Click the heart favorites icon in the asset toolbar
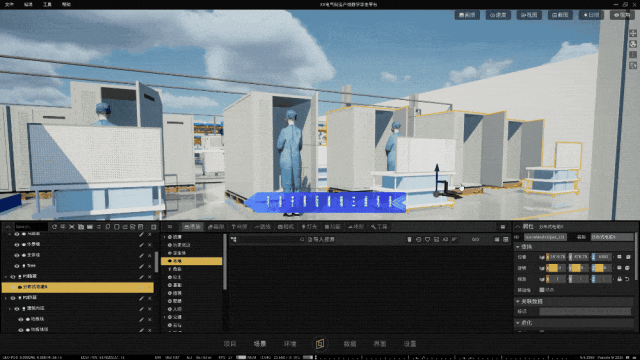This screenshot has height=360, width=640. point(427,239)
